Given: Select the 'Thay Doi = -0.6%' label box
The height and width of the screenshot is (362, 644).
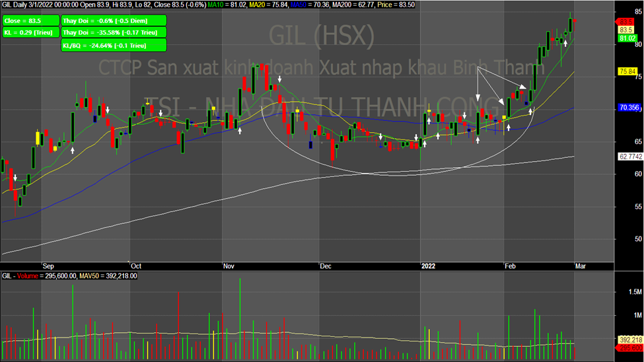Looking at the screenshot, I should [113, 20].
